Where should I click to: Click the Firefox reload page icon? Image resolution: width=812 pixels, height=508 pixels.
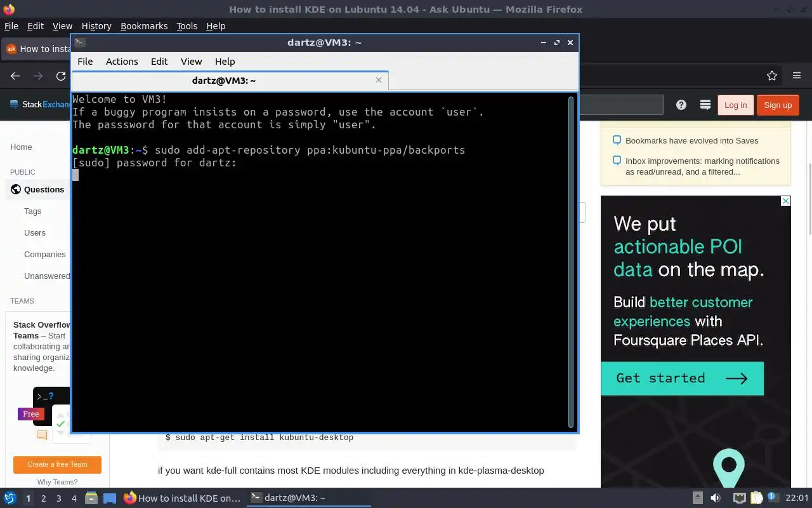click(61, 76)
